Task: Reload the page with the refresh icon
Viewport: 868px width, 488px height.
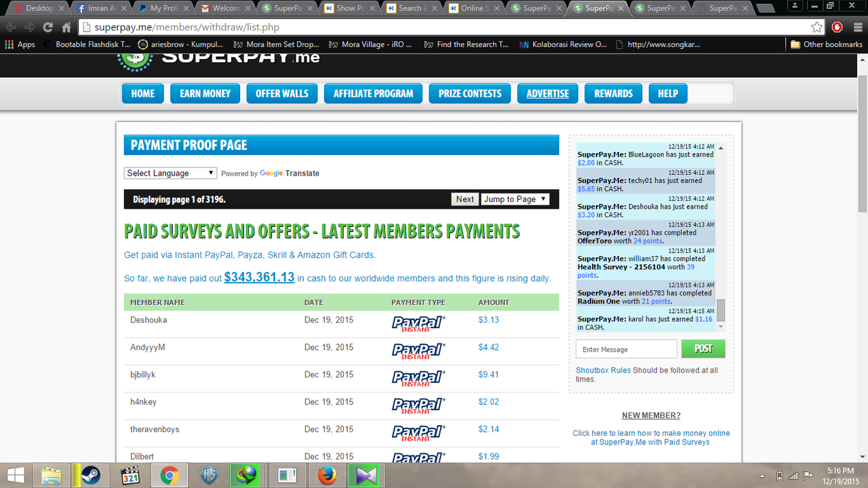Action: [47, 27]
